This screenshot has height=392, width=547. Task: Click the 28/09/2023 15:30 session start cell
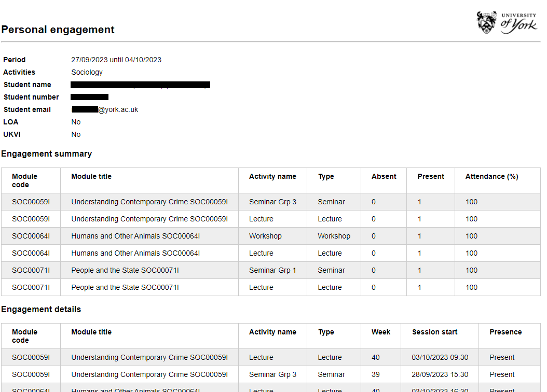[440, 374]
